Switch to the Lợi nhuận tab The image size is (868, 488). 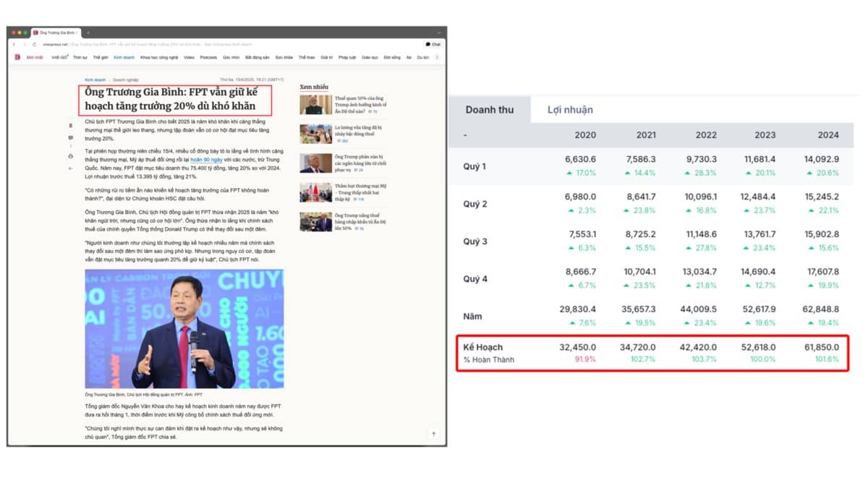570,110
